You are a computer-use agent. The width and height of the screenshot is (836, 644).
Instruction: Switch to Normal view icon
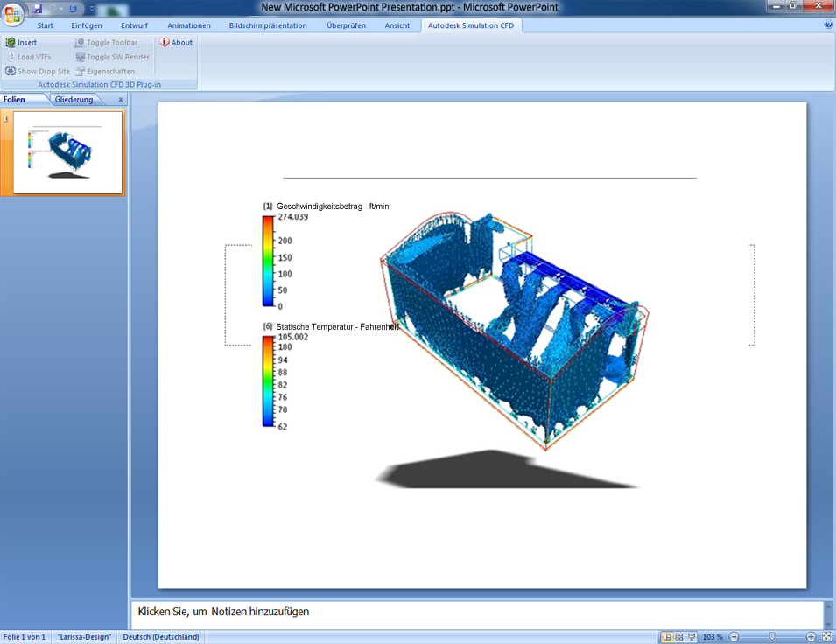point(667,637)
